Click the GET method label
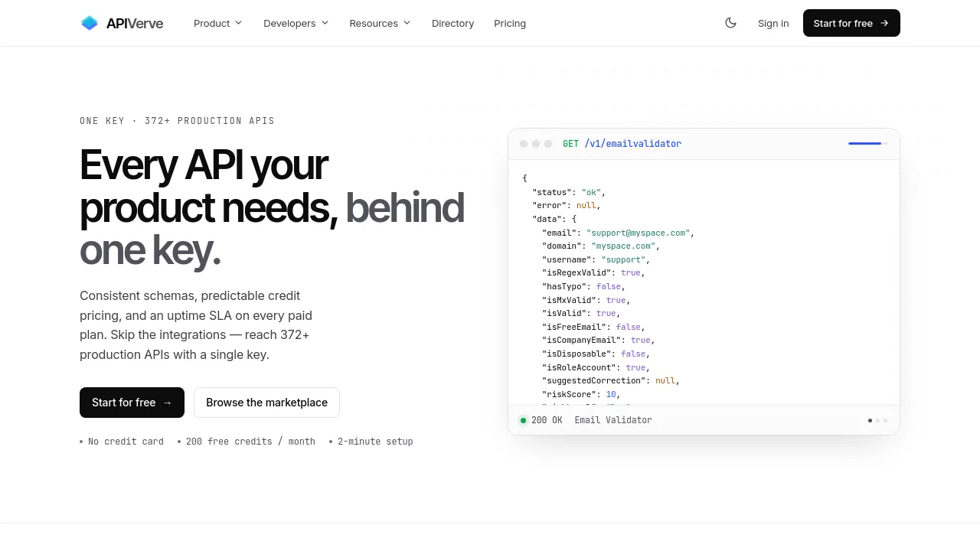Screen dimensions: 980x551 570,144
